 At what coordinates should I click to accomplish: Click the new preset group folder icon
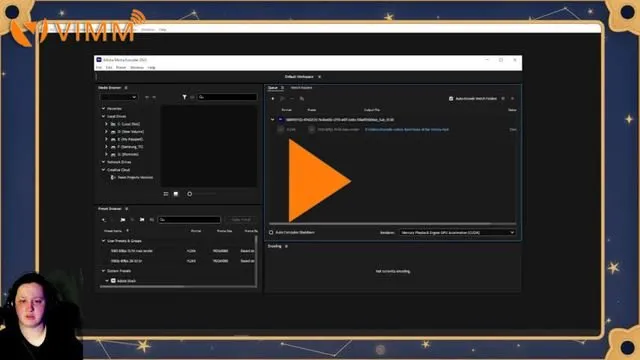click(123, 220)
